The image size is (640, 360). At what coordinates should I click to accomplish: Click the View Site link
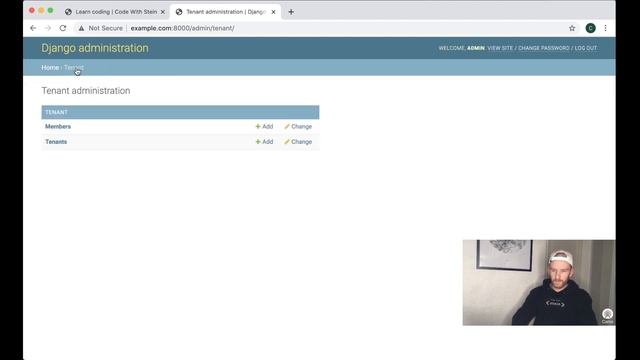tap(500, 48)
